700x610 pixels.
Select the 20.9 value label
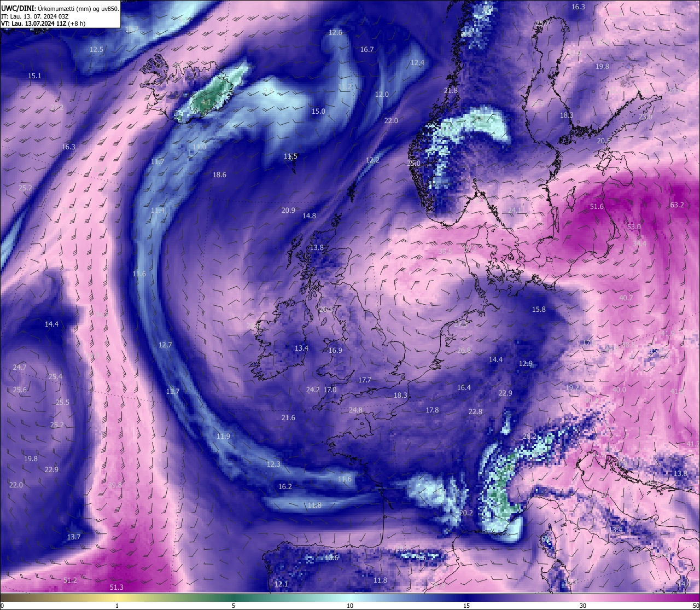tap(288, 211)
